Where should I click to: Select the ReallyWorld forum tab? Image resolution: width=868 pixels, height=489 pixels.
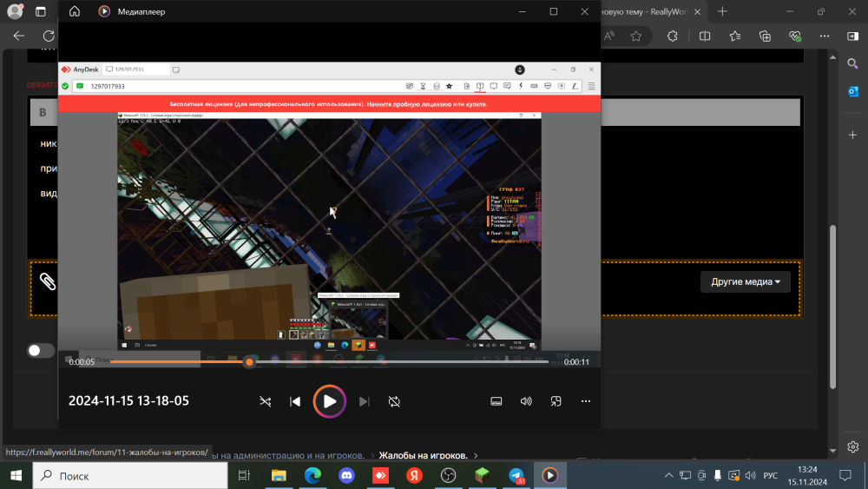(x=644, y=11)
